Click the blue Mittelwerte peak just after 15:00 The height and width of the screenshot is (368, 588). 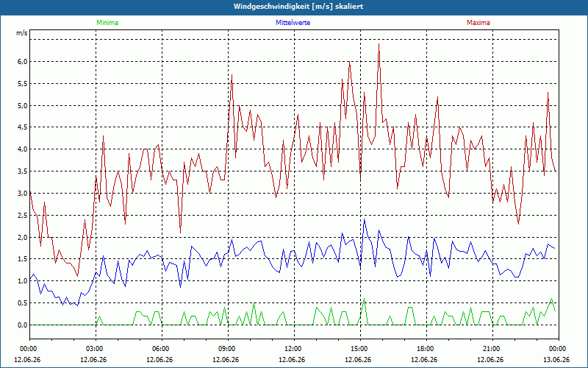[x=364, y=219]
